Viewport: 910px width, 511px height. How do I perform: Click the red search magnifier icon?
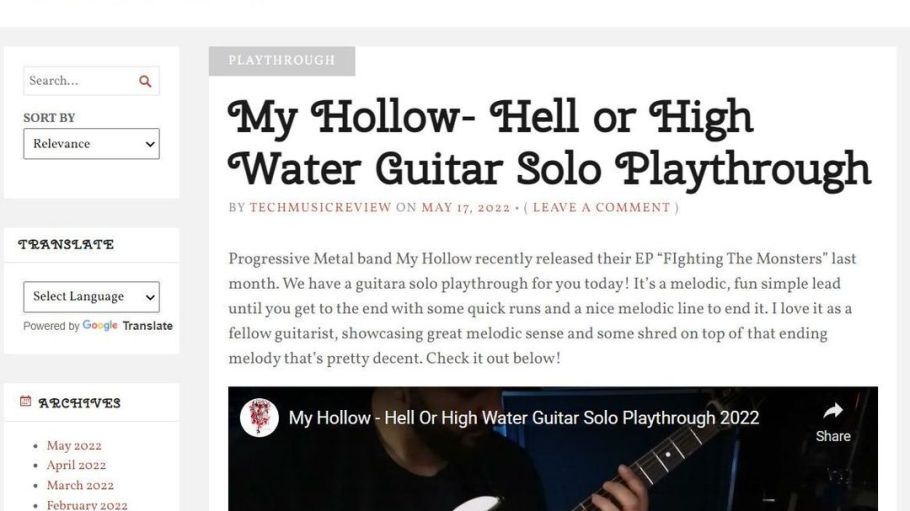tap(145, 81)
